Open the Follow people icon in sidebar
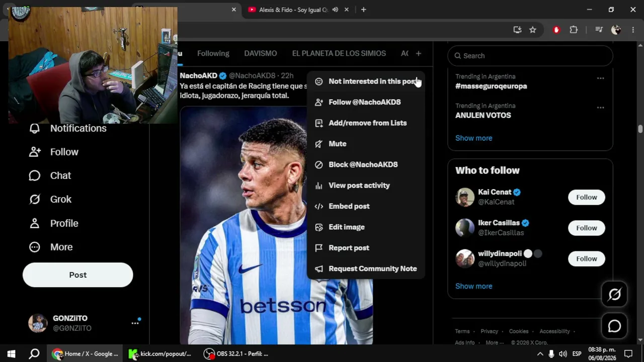 (34, 152)
